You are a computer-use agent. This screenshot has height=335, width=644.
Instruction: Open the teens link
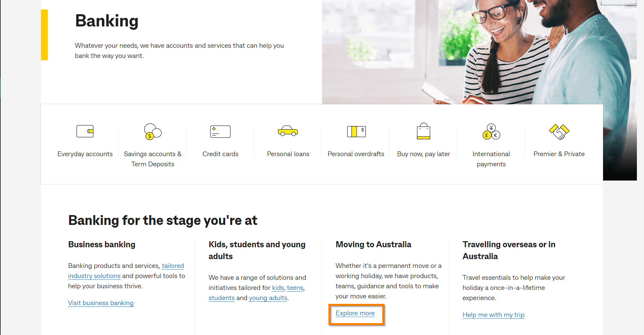[x=295, y=288]
